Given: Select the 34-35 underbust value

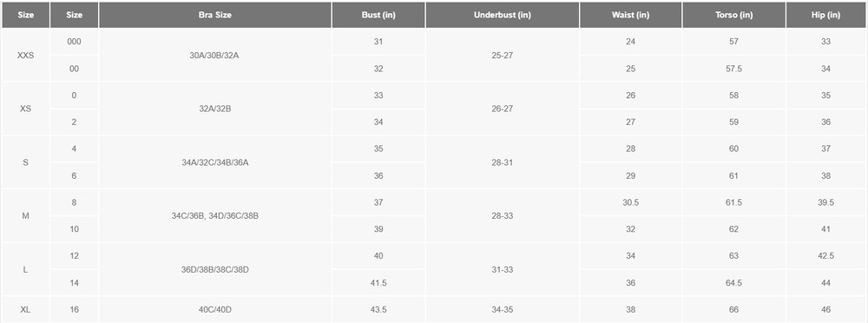Looking at the screenshot, I should tap(502, 309).
